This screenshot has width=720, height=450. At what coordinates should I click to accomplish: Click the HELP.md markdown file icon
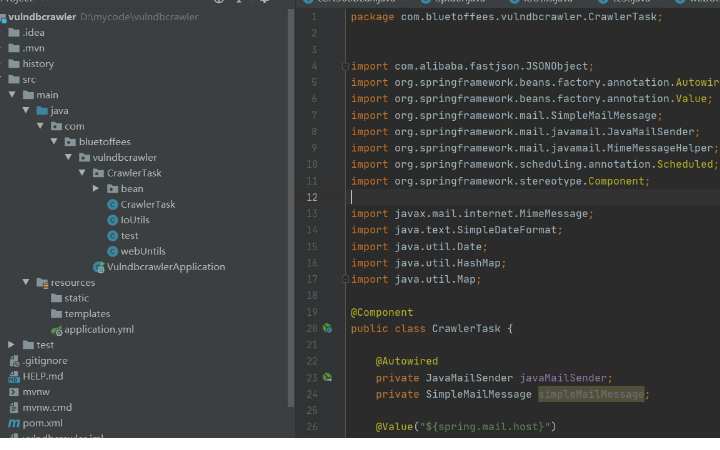coord(14,377)
